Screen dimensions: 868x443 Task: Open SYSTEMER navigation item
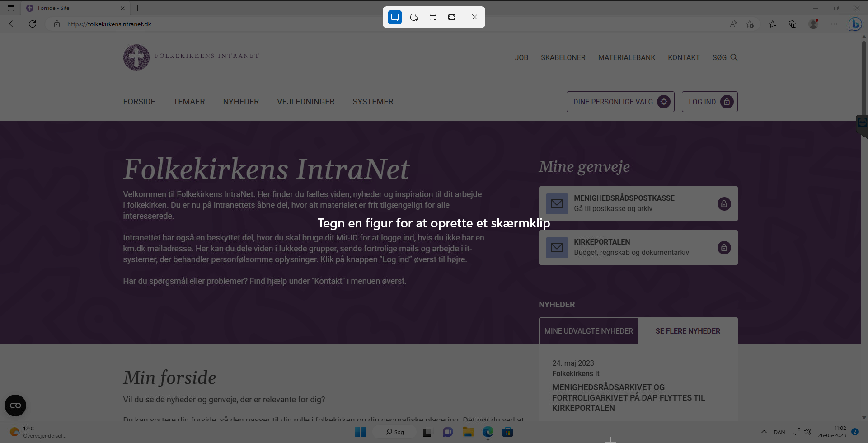pyautogui.click(x=373, y=102)
